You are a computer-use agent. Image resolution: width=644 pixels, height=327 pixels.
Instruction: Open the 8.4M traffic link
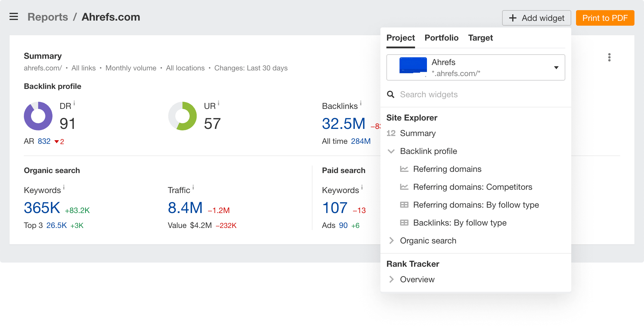(x=185, y=208)
